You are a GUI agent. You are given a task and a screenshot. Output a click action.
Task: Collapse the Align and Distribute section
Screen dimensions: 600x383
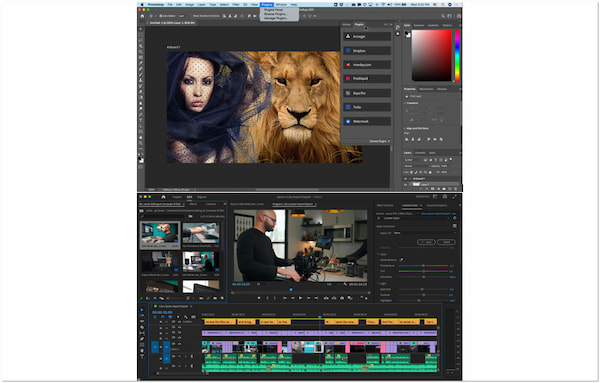click(x=406, y=129)
